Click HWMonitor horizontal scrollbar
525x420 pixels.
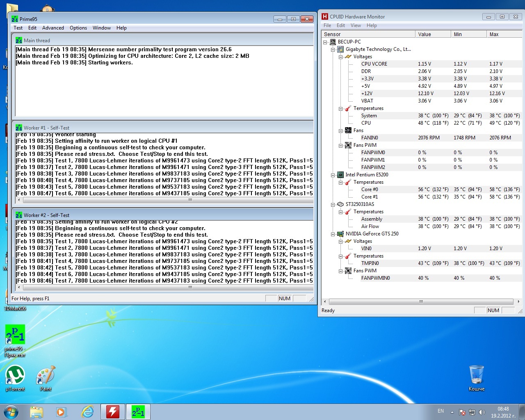click(422, 301)
